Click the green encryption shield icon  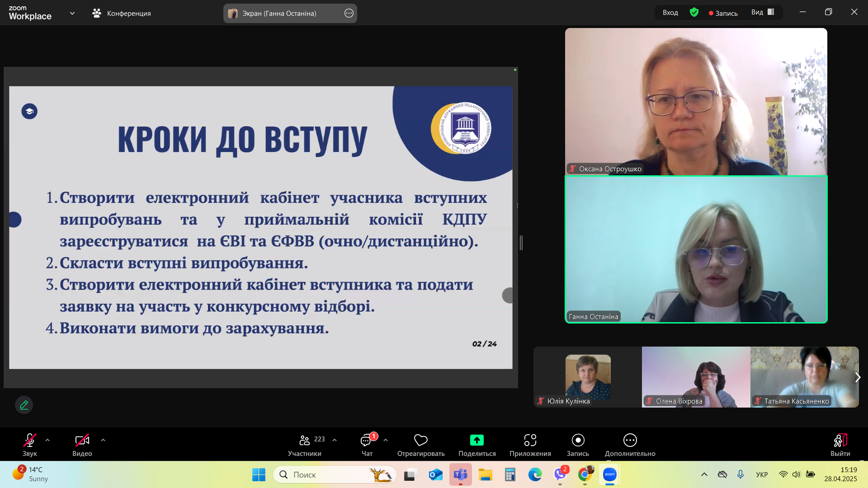point(694,13)
